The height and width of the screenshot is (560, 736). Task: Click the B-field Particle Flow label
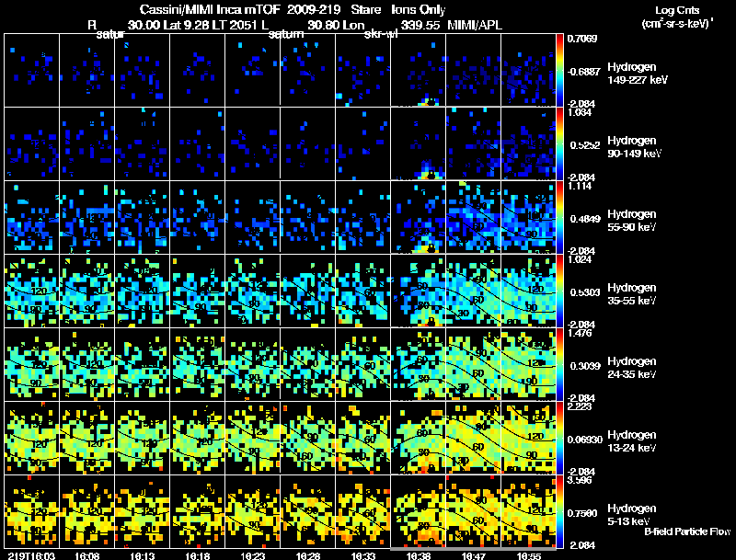pos(686,531)
